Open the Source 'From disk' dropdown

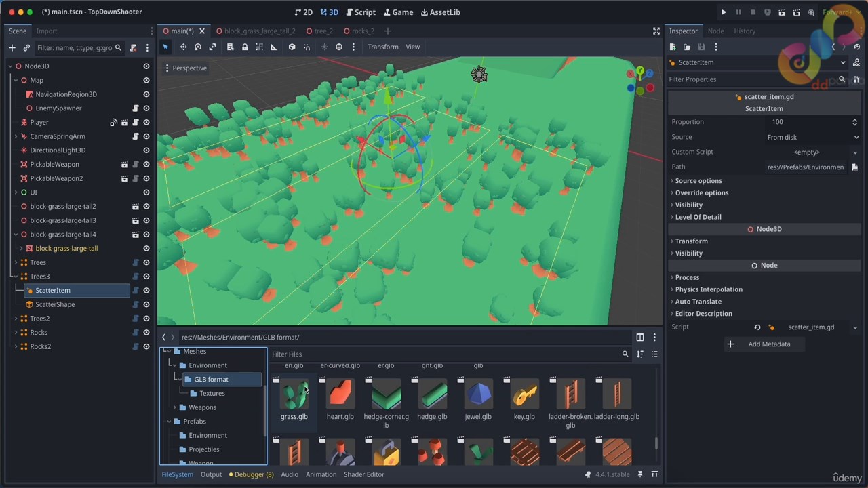point(812,137)
